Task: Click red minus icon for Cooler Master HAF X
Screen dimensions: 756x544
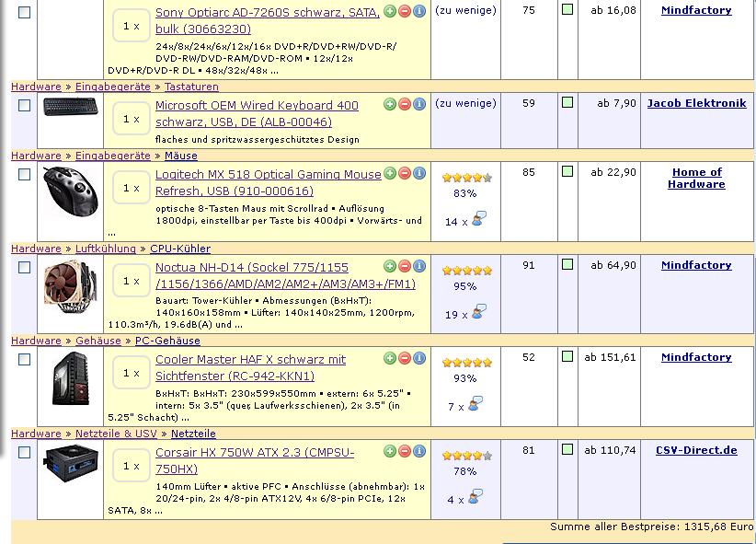Action: pyautogui.click(x=405, y=358)
